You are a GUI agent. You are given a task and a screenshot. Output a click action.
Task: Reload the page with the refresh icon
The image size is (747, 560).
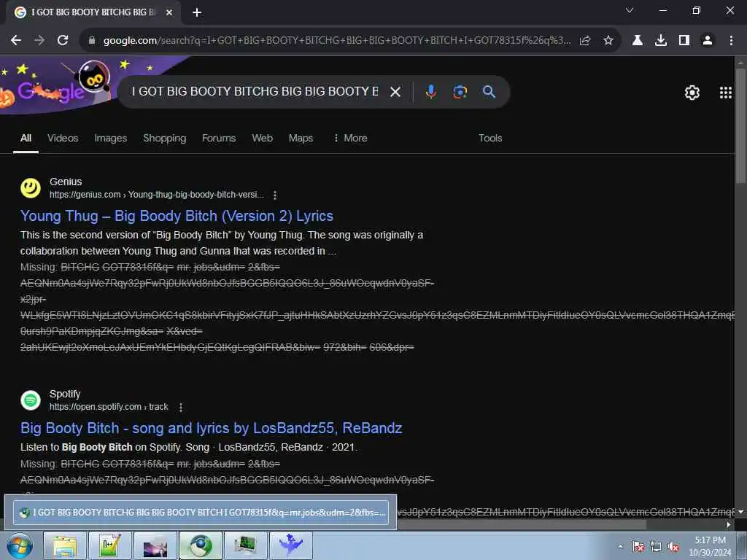[x=63, y=41]
